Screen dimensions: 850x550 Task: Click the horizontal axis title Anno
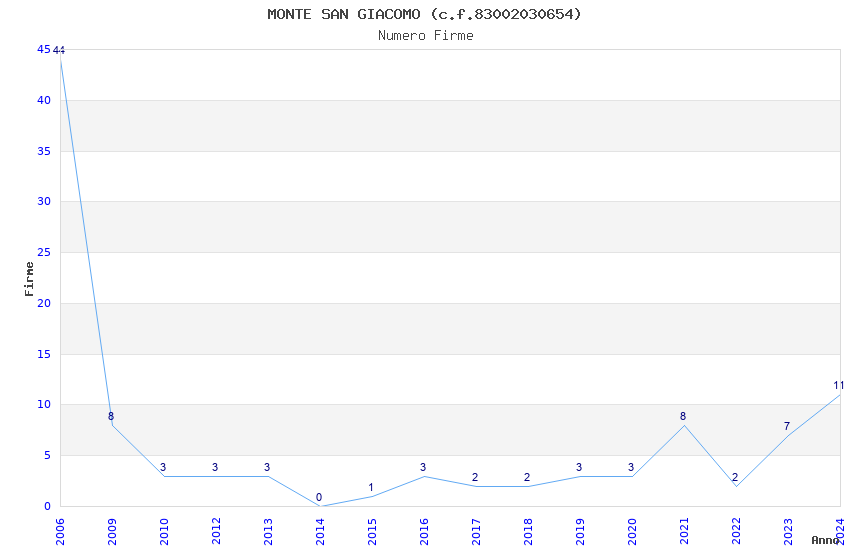point(825,540)
